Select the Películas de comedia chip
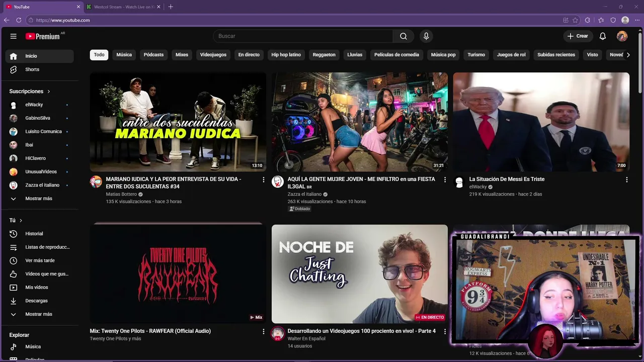 coord(396,55)
